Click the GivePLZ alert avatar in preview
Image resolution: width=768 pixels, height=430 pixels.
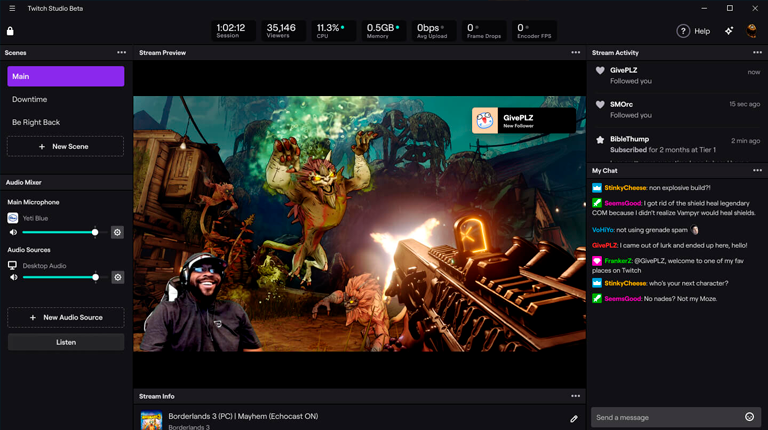tap(485, 120)
